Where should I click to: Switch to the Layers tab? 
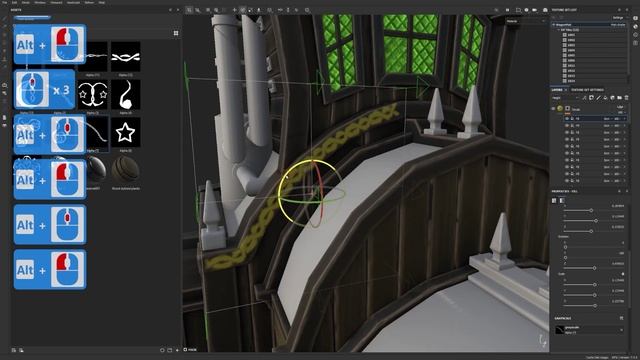tap(557, 90)
